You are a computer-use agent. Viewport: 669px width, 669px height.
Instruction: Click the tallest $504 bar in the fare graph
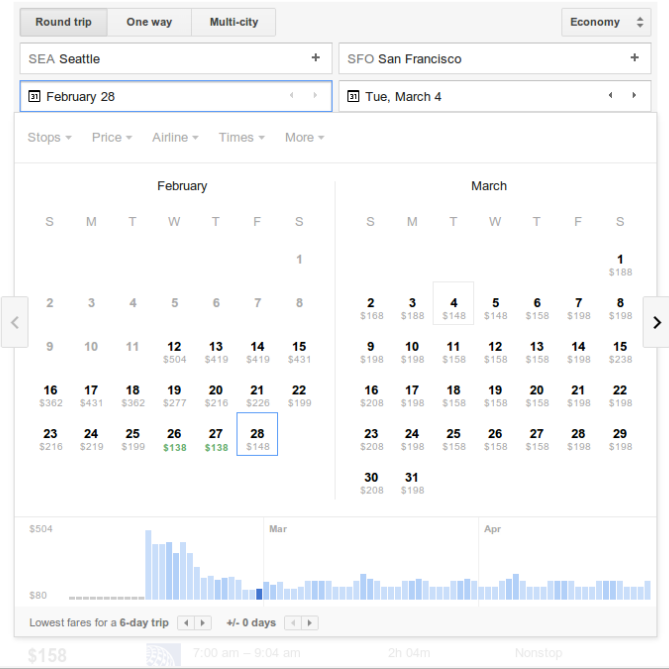(x=149, y=565)
